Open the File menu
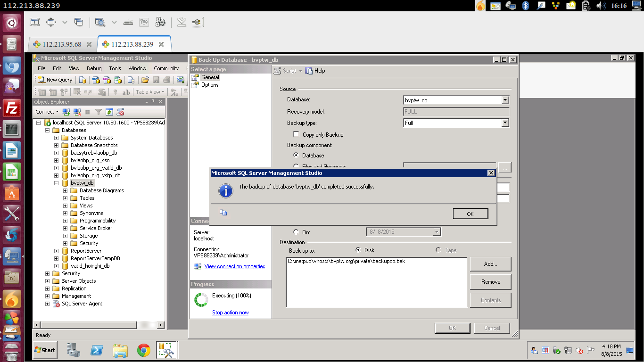Screen dimensions: 644x362 [x=41, y=68]
